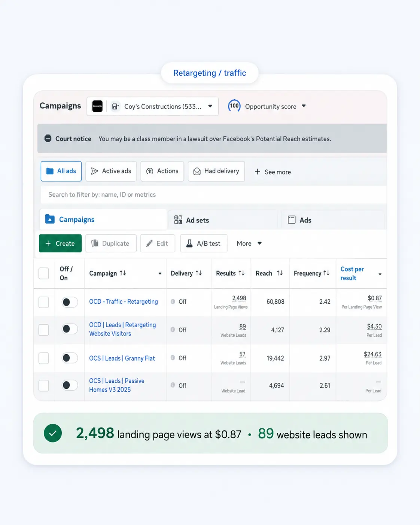420x525 pixels.
Task: Click the 2,498 results value
Action: (239, 298)
